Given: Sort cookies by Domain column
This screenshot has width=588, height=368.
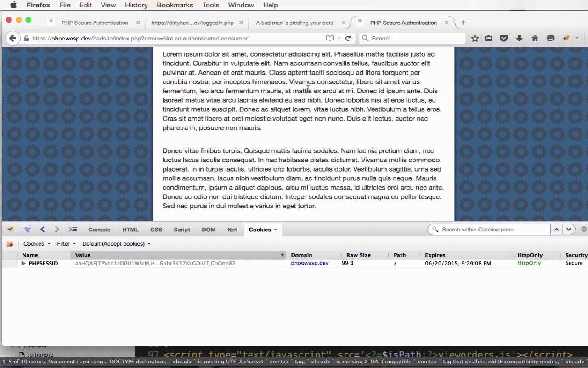Looking at the screenshot, I should click(314, 255).
